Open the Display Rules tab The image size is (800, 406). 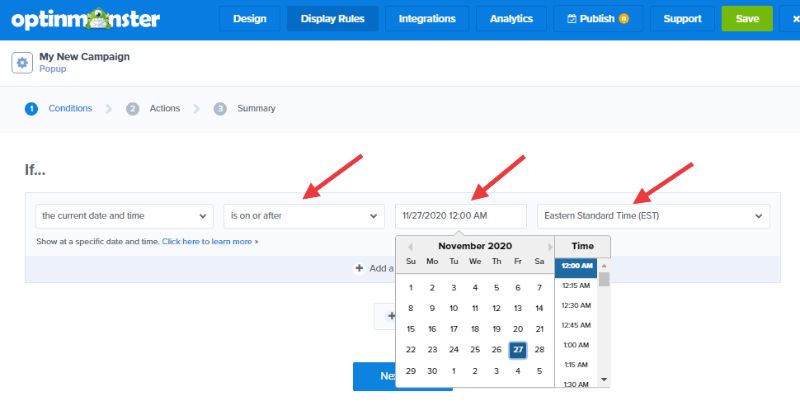(333, 19)
